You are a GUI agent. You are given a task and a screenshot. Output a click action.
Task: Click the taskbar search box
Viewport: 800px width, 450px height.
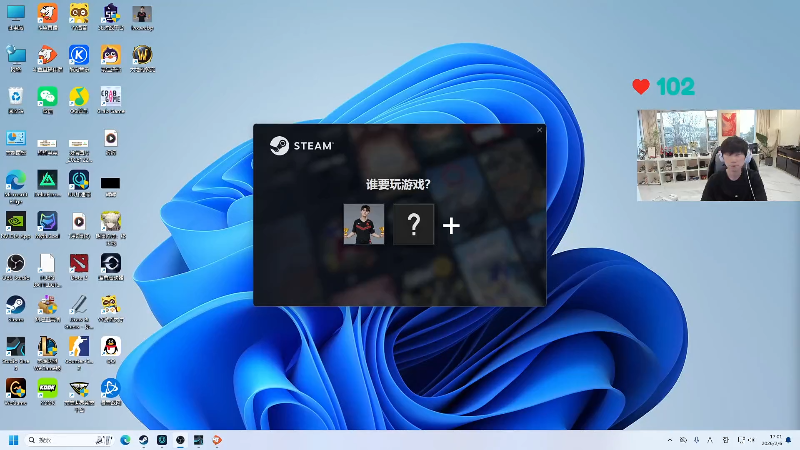(69, 440)
